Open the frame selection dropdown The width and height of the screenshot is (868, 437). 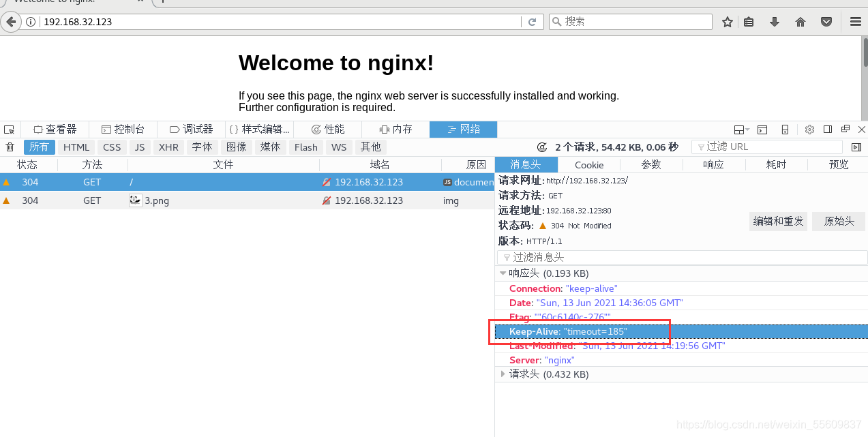click(741, 130)
